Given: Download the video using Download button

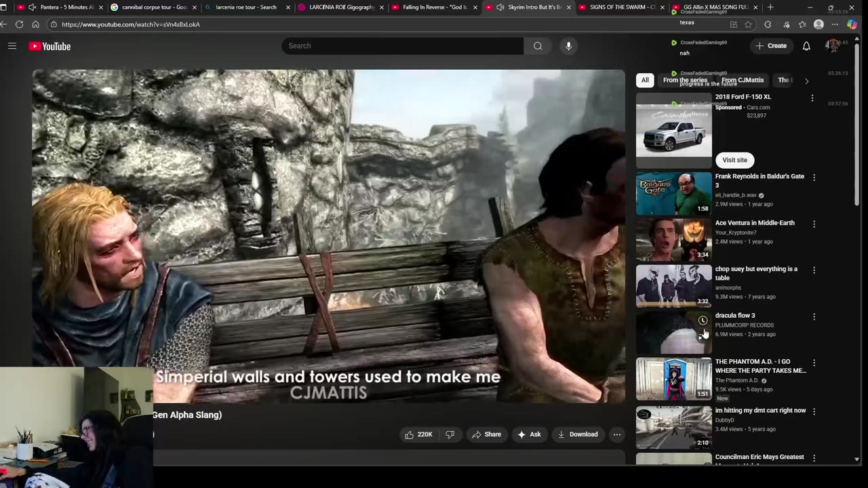Looking at the screenshot, I should pyautogui.click(x=578, y=434).
